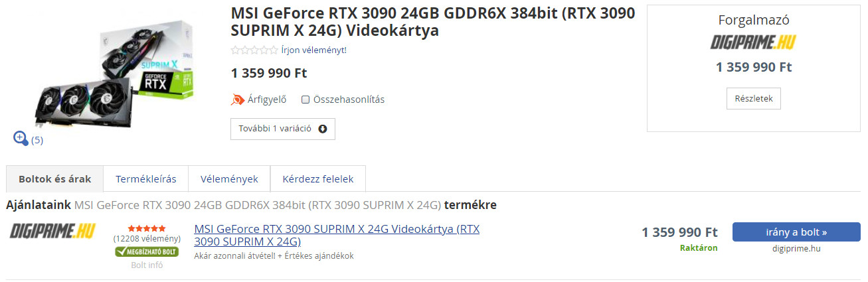Click the Árfigyelő price alert icon
Screen dimensions: 868x282
click(237, 100)
